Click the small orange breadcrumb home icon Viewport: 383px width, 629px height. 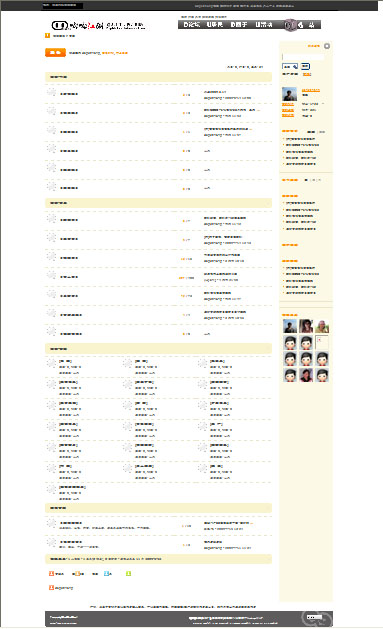(47, 36)
